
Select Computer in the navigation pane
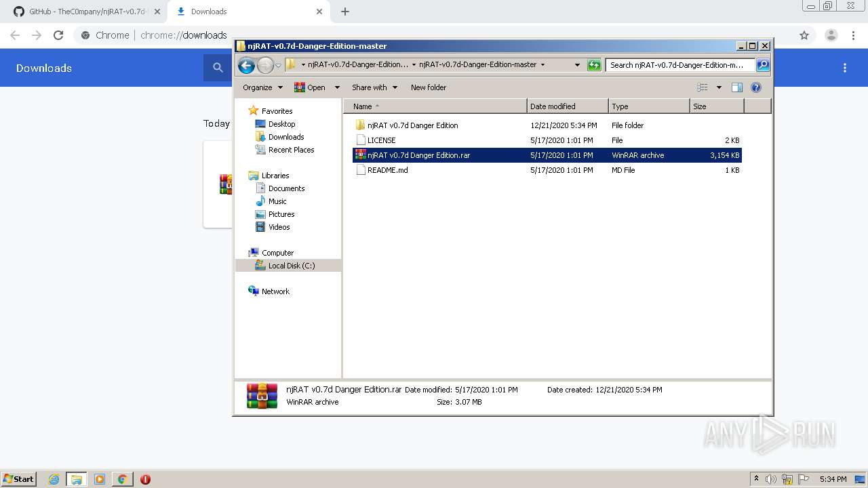pos(271,253)
